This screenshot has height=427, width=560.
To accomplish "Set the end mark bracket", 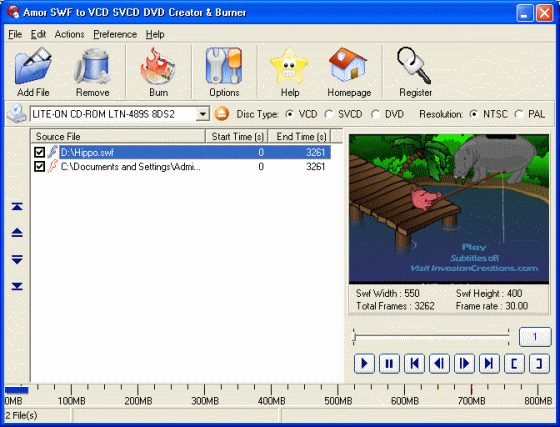I will pos(539,363).
